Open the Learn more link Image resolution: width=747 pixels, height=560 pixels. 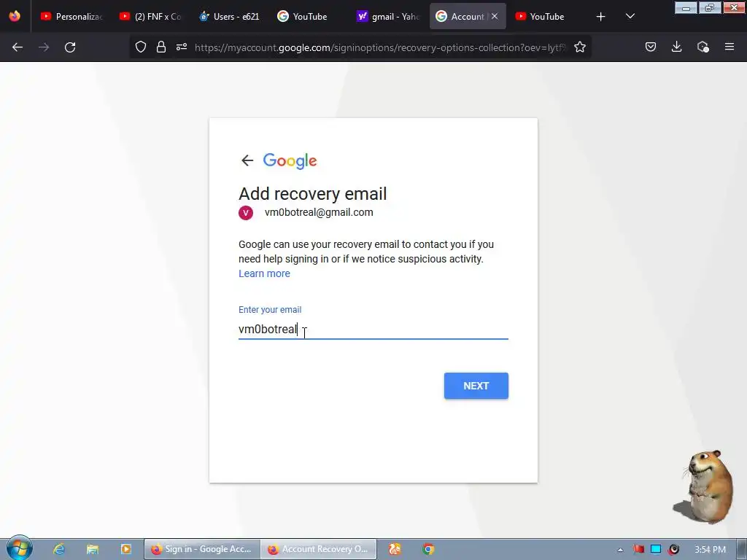click(x=264, y=273)
